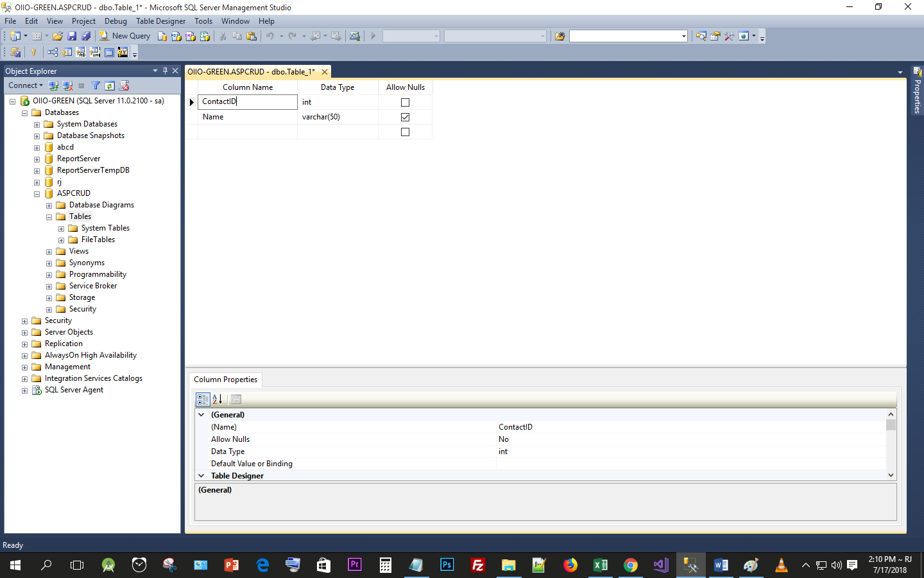
Task: Open the Table Designer menu
Action: [160, 21]
